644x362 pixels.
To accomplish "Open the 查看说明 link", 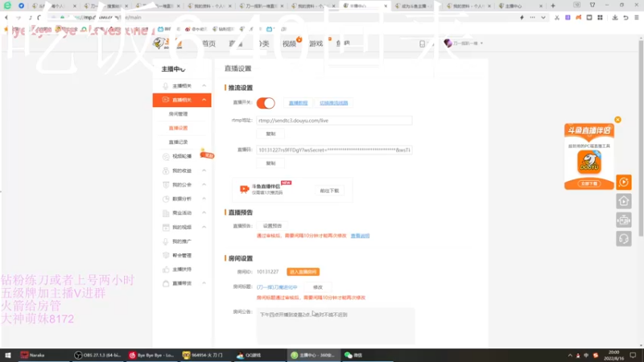I will click(x=360, y=236).
